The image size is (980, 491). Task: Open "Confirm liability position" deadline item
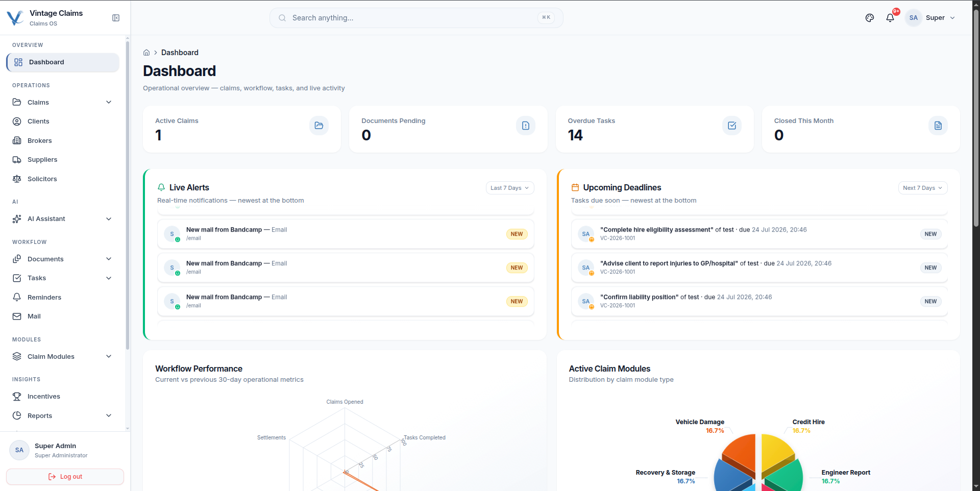coord(759,301)
